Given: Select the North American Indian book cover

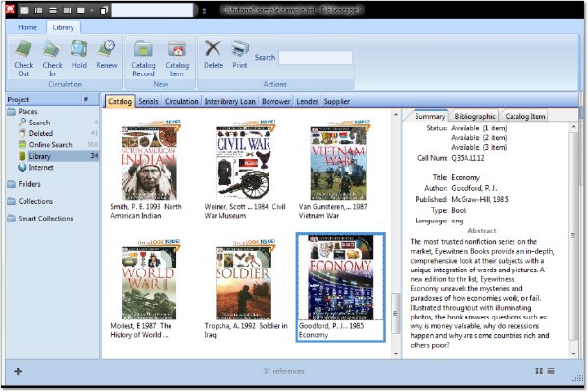Looking at the screenshot, I should coord(149,163).
